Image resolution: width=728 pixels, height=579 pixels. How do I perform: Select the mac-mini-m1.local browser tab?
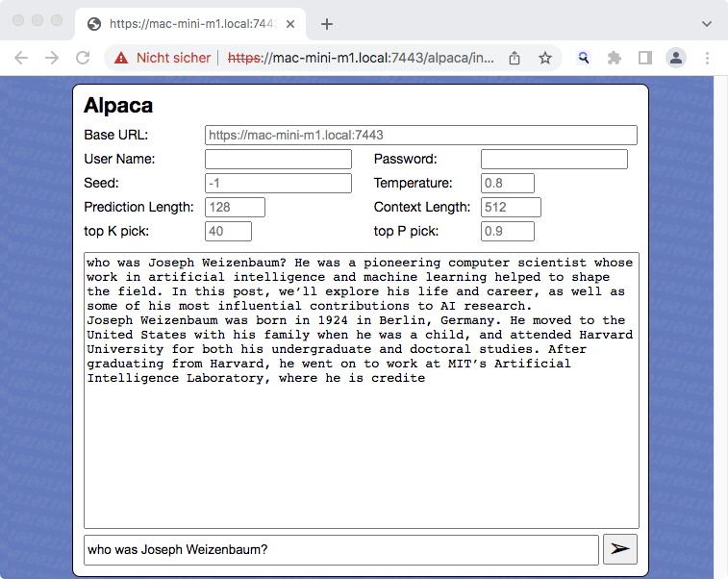[x=190, y=24]
